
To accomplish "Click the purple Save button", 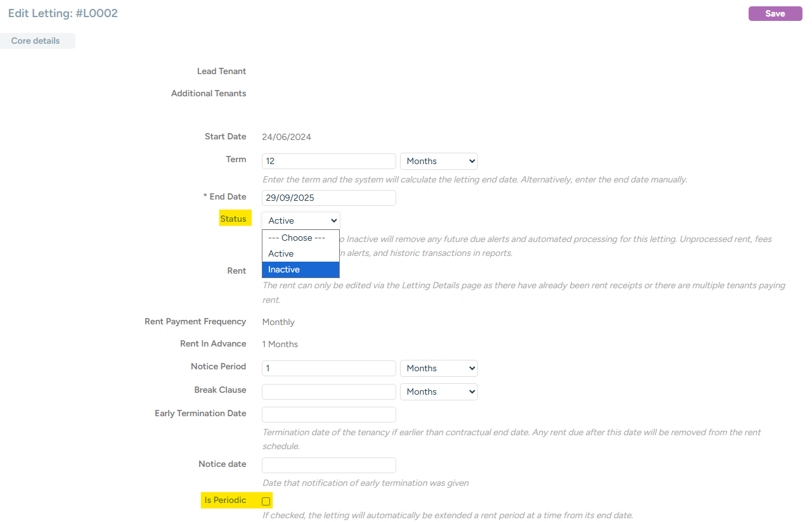I will 775,13.
